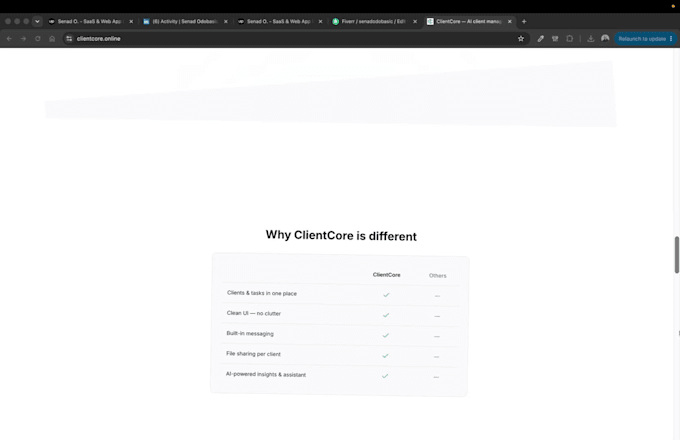Go back to the previous page

pos(9,39)
